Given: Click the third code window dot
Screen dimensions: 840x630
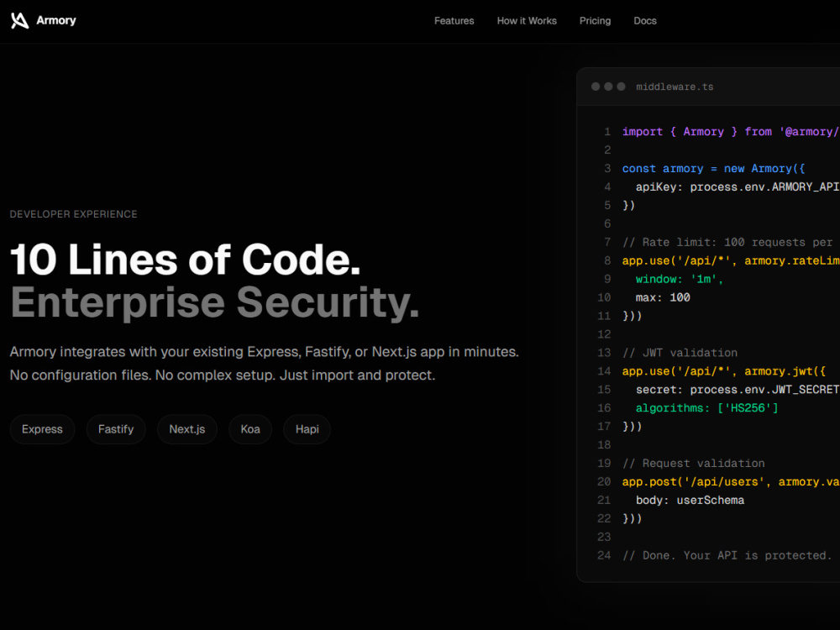Looking at the screenshot, I should pos(621,87).
